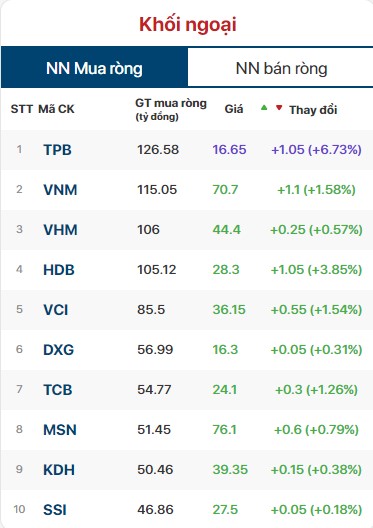Click the Thay đổi column header
The width and height of the screenshot is (373, 528).
313,110
